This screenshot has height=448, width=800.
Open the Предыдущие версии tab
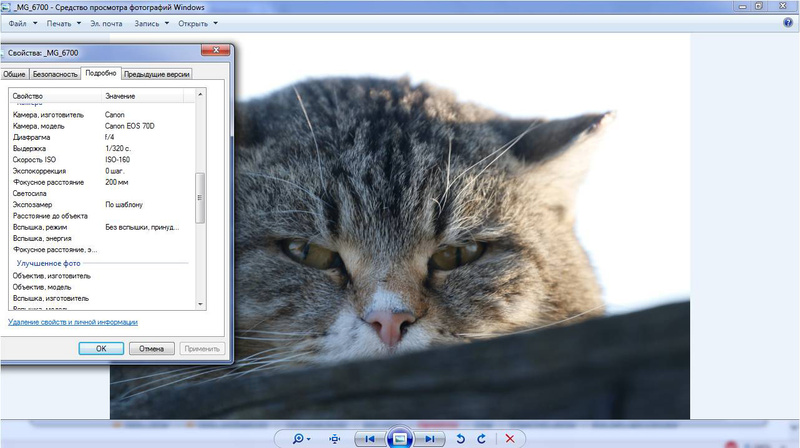(157, 74)
